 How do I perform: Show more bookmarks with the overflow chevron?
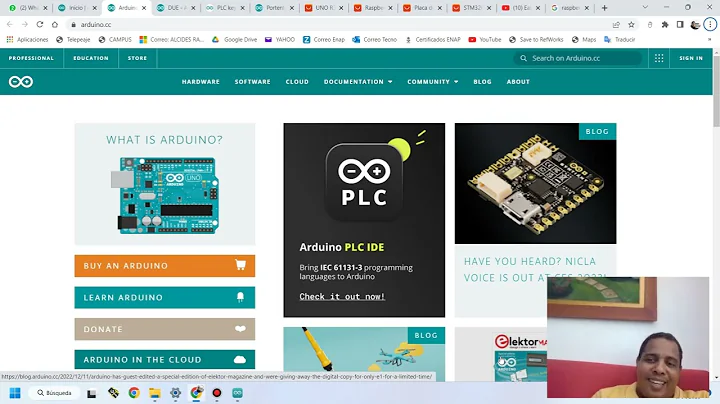709,39
